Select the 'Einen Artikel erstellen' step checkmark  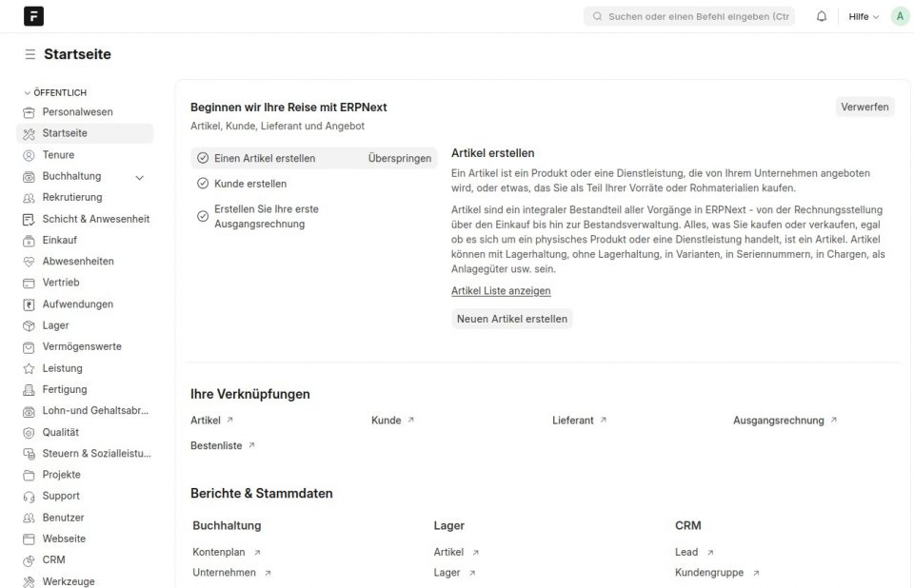click(203, 158)
